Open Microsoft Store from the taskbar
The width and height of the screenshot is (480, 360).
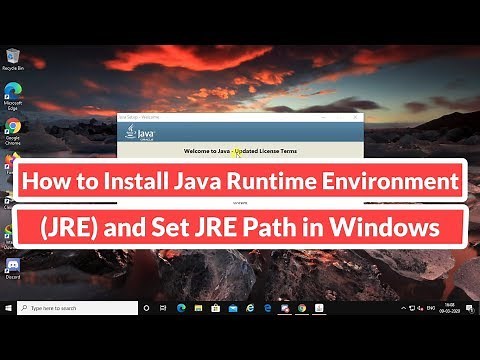(x=216, y=308)
